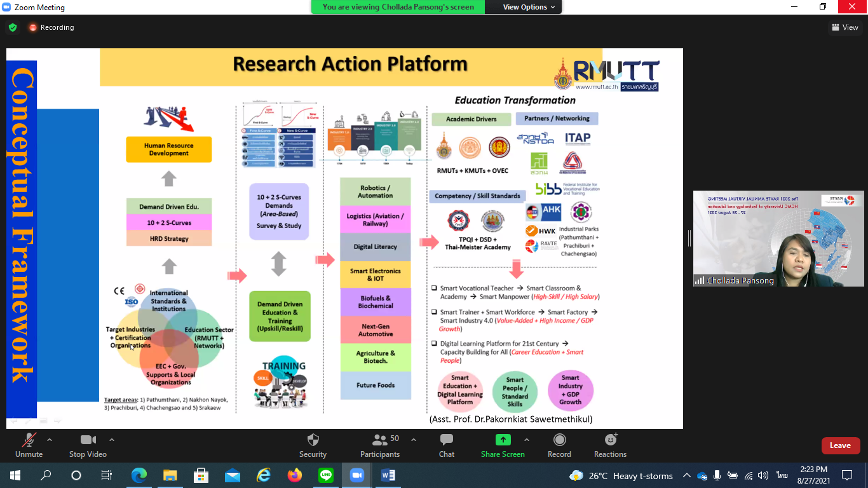Click 'Human Resource Development' box on slide
The image size is (868, 488).
[168, 149]
